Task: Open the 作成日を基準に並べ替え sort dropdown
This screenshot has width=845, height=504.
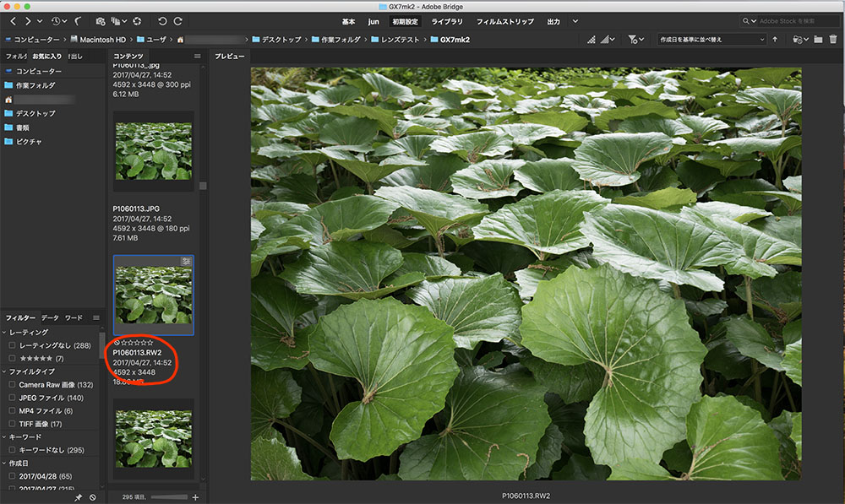Action: (x=711, y=39)
